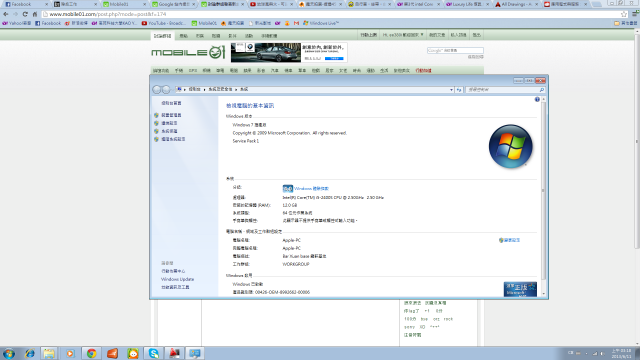Click the system scrollbar down arrow

(543, 294)
